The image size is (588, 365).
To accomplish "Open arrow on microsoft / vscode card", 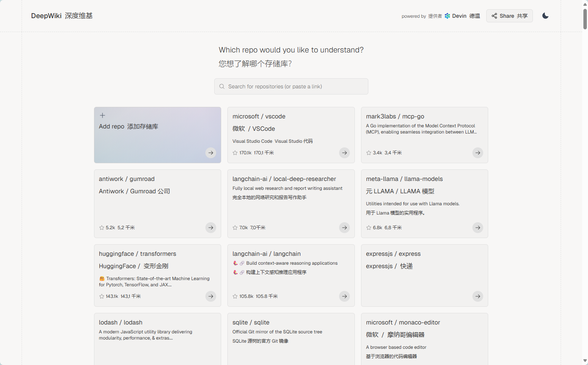I will coord(344,153).
